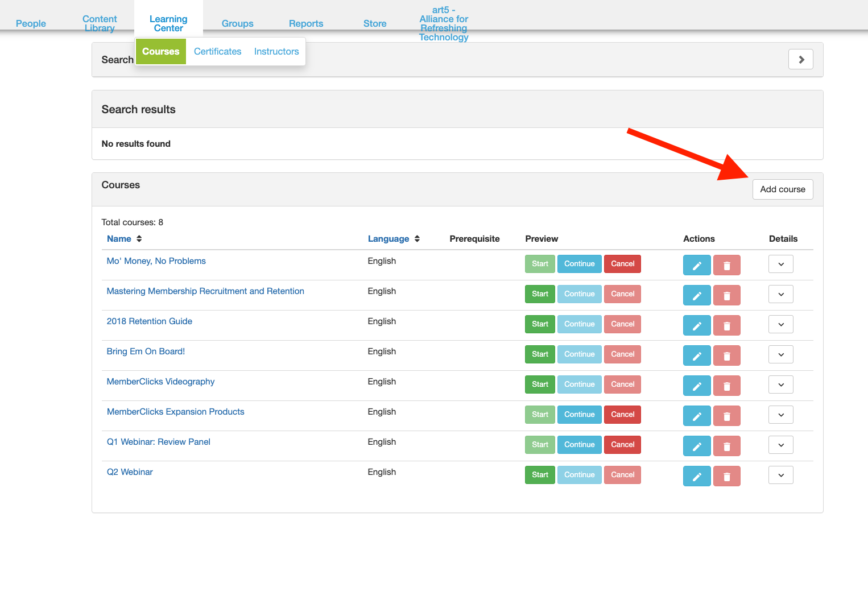The height and width of the screenshot is (612, 868).
Task: Edit the Q1 Webinar: Review Panel course
Action: pyautogui.click(x=696, y=446)
